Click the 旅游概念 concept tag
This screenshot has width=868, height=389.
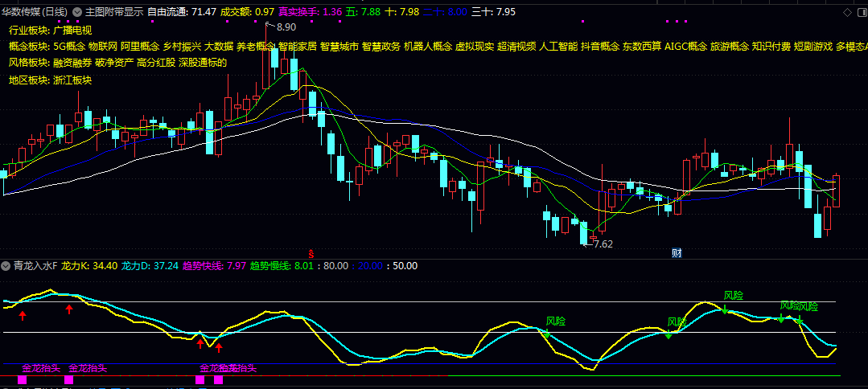coord(730,47)
